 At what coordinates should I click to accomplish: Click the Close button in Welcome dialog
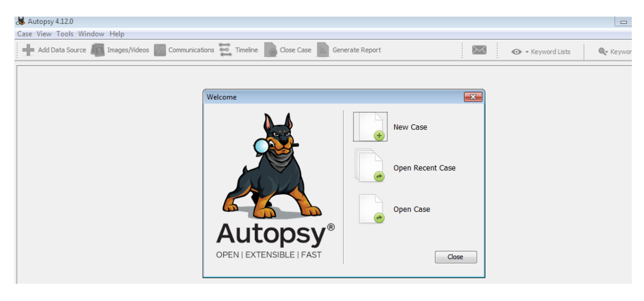coord(456,257)
